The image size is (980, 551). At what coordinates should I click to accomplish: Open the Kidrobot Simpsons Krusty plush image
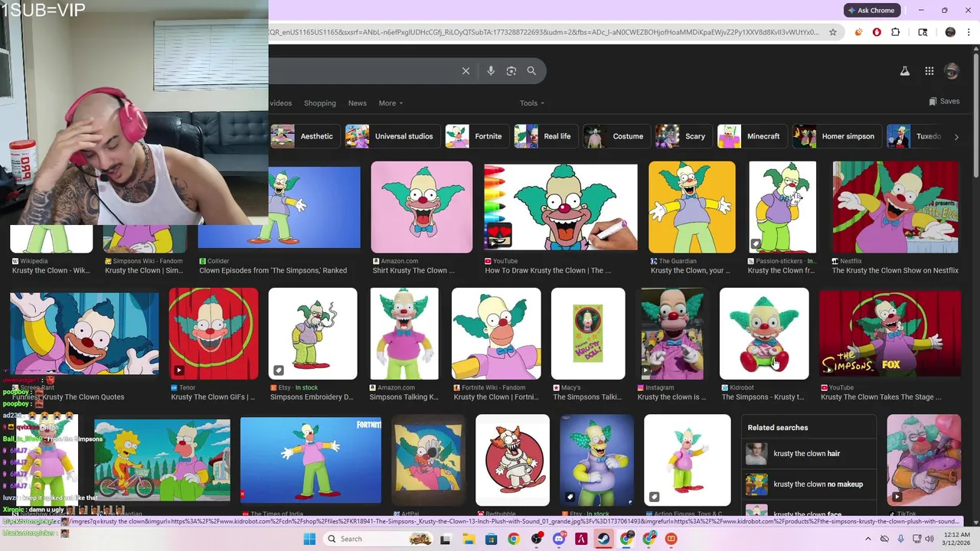point(764,334)
